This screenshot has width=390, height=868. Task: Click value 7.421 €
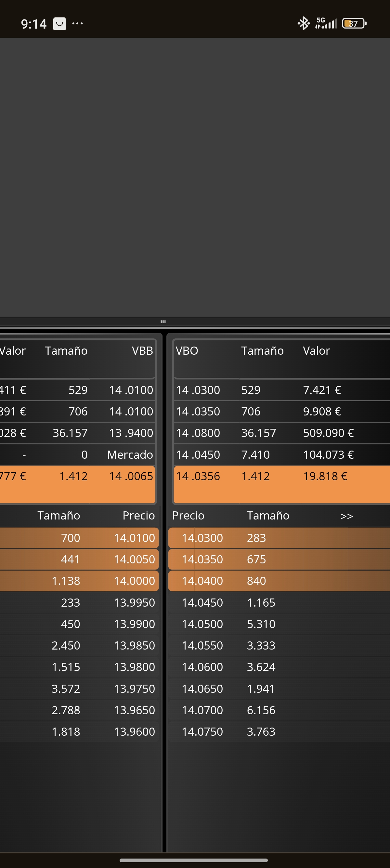click(322, 390)
